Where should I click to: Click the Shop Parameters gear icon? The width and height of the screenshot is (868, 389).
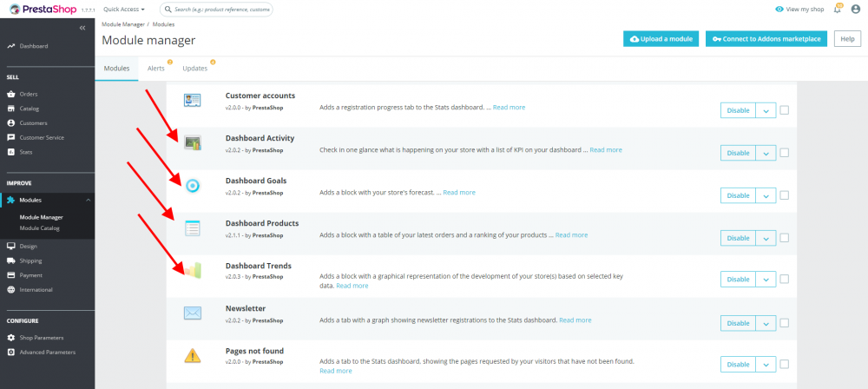pyautogui.click(x=10, y=338)
